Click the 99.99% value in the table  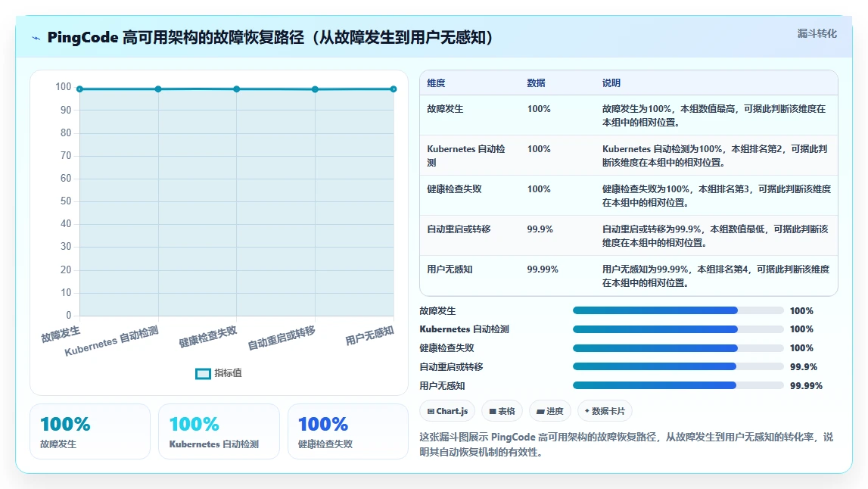(x=543, y=269)
